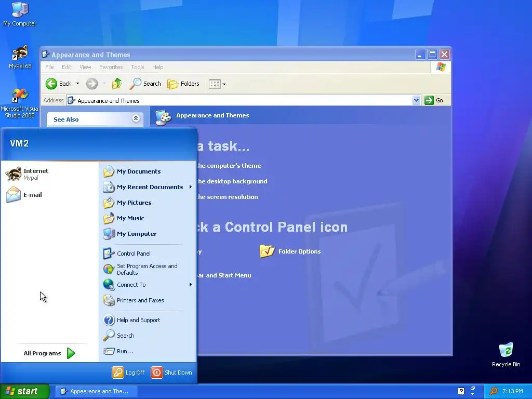
Task: Click the Go button beside the address bar
Action: point(434,100)
